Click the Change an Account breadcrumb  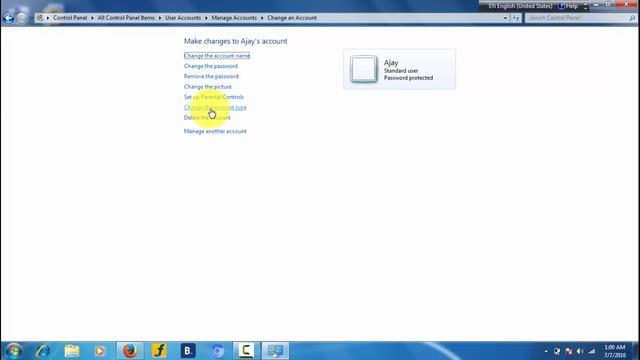point(292,18)
